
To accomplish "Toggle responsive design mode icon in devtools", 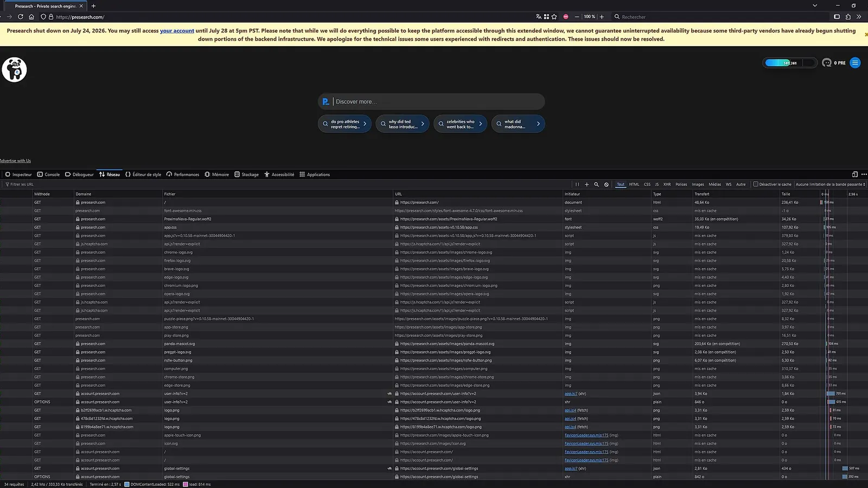I will coord(854,175).
